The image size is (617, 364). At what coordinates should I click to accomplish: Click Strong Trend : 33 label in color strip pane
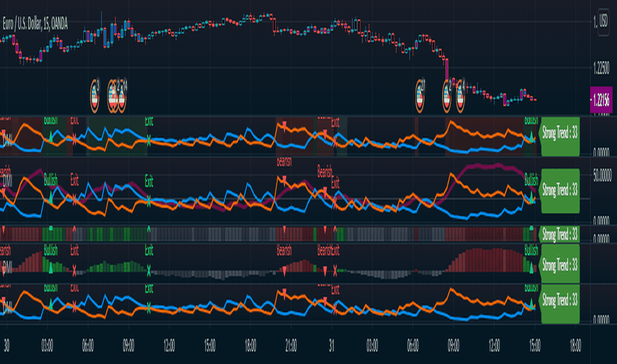click(x=559, y=234)
